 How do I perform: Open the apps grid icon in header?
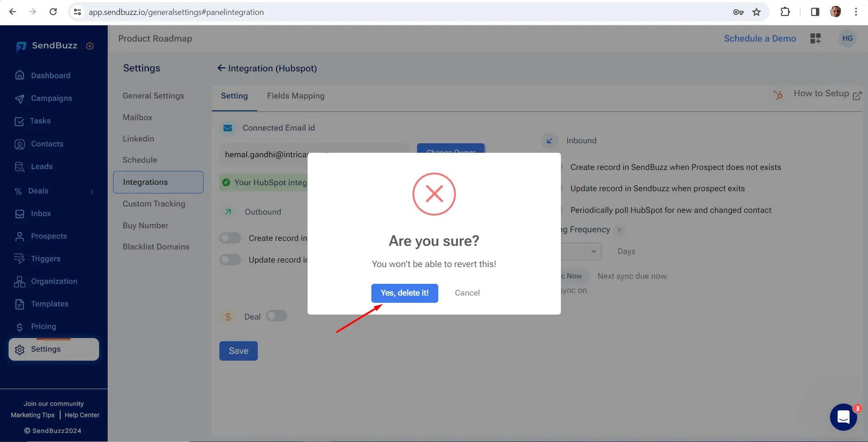point(816,38)
